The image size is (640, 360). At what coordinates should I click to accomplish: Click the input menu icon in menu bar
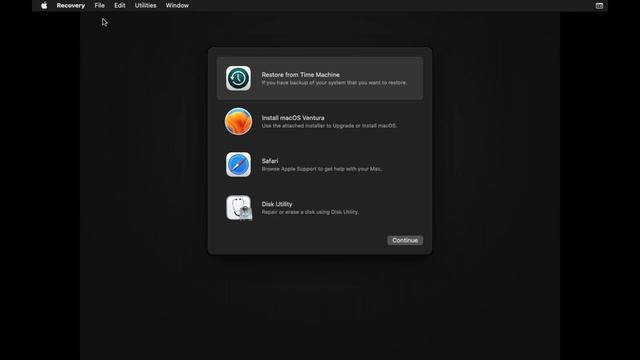click(x=599, y=6)
